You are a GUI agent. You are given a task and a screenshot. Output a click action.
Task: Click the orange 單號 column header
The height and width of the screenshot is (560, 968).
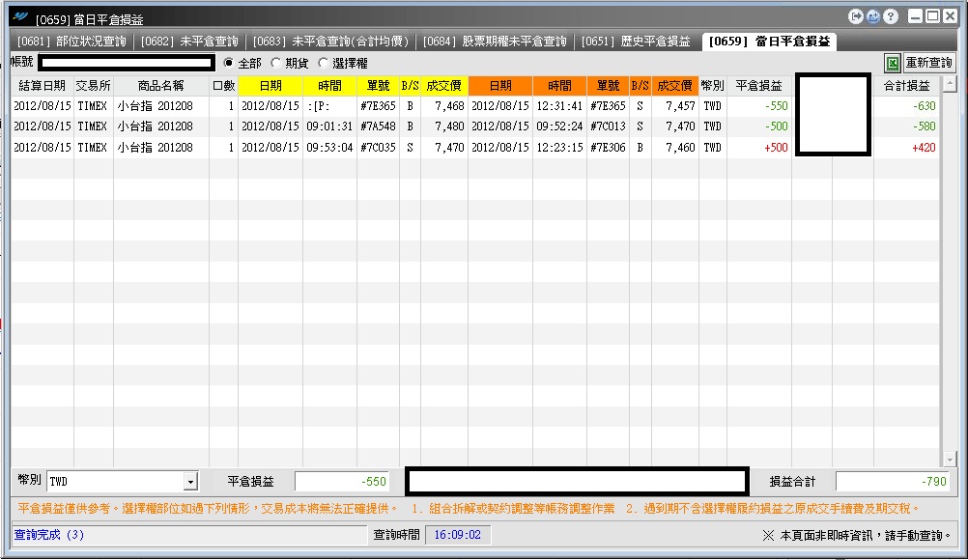(608, 86)
